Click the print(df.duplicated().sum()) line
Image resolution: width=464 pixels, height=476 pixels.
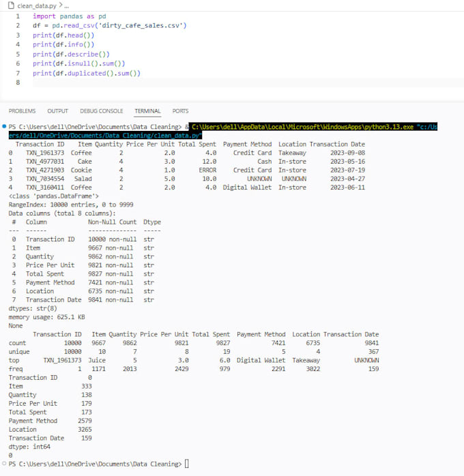[x=87, y=73]
